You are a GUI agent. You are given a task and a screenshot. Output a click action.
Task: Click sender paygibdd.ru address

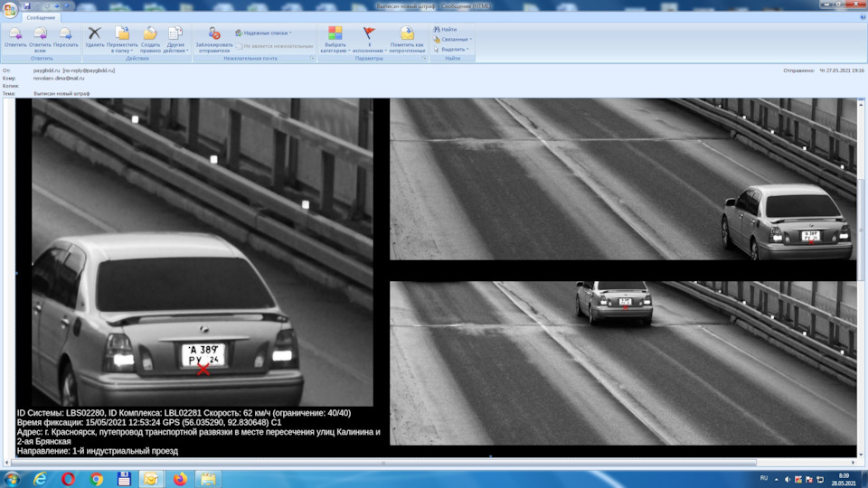[x=73, y=70]
